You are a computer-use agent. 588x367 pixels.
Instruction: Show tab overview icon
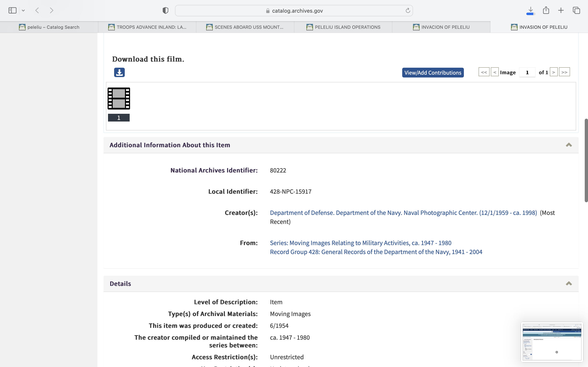coord(576,10)
